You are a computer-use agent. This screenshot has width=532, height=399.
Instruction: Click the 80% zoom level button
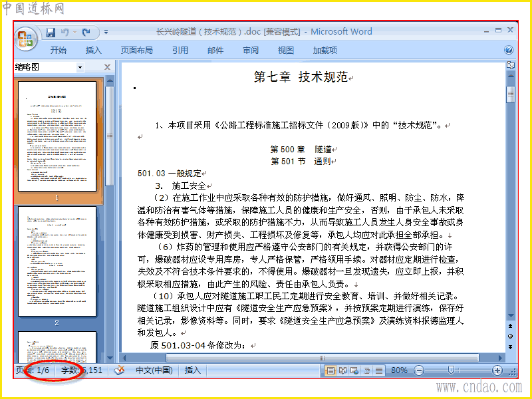click(399, 370)
